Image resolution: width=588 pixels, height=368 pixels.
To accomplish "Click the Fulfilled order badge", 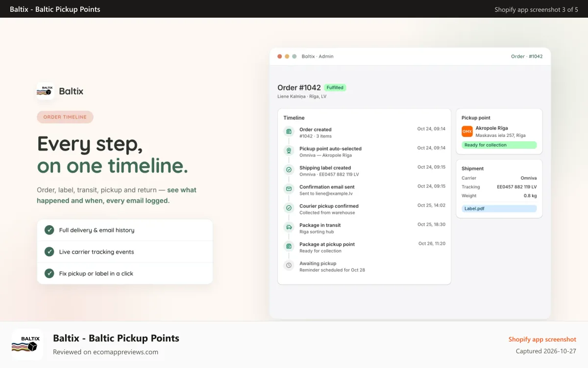I will click(335, 88).
